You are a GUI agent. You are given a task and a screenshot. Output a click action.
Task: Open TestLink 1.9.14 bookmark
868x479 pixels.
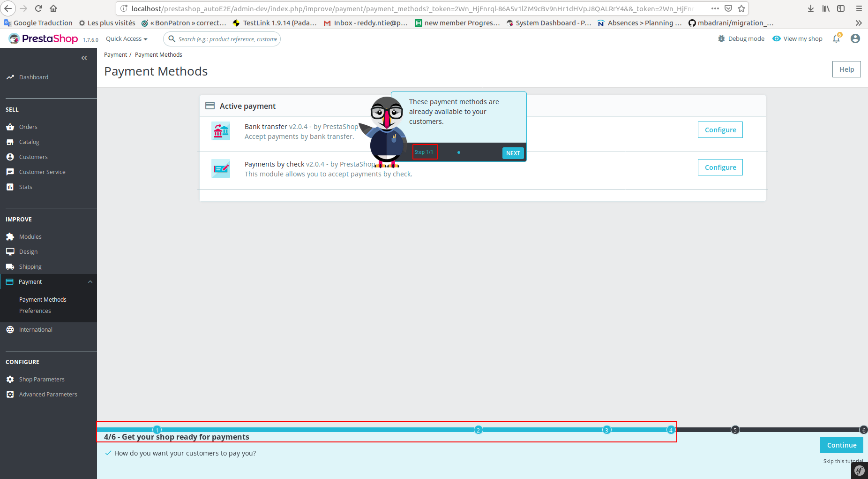[275, 23]
